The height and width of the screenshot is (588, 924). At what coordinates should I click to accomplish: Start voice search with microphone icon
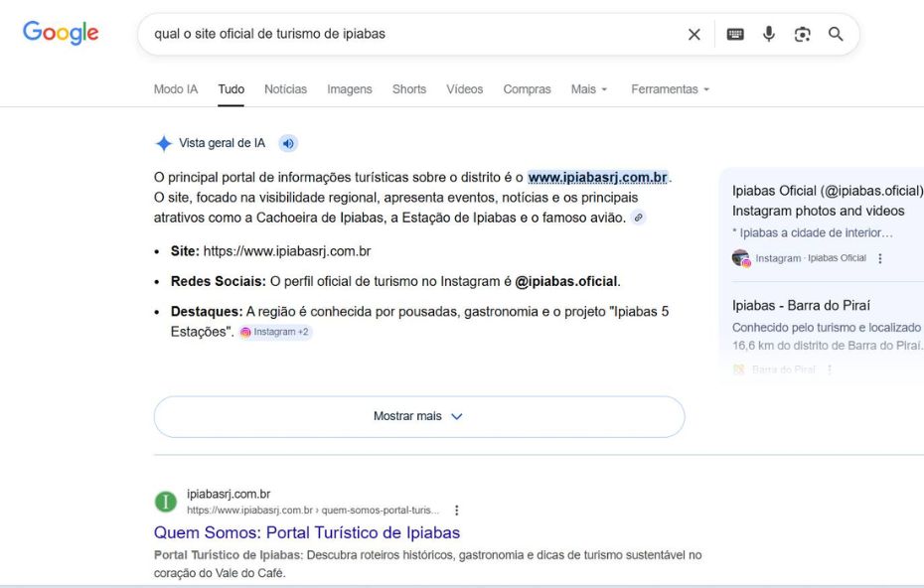pyautogui.click(x=769, y=35)
